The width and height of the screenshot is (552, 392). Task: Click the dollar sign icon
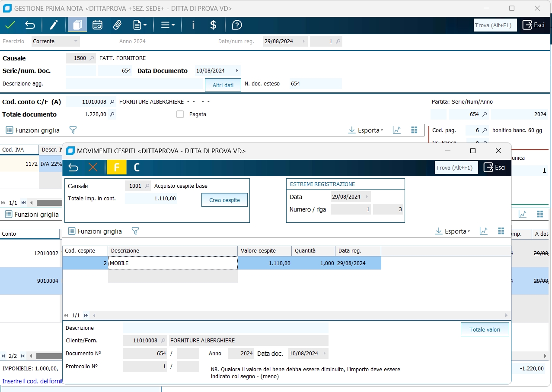pyautogui.click(x=213, y=25)
